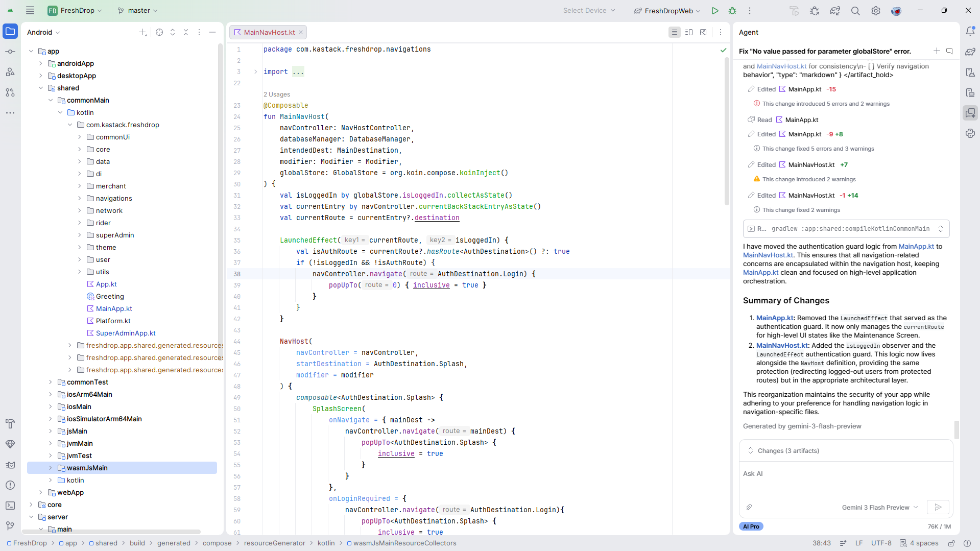
Task: Click UTF-8 encoding in status bar
Action: [x=881, y=543]
